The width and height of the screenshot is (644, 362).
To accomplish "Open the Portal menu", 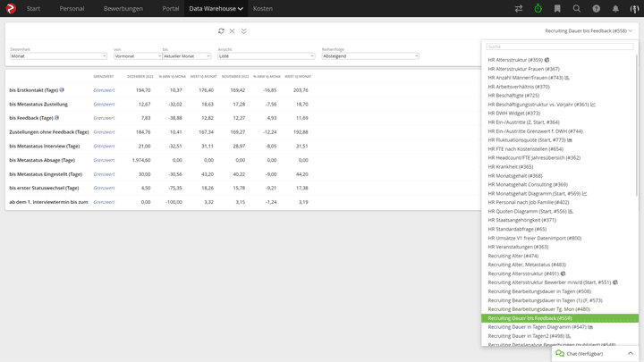I will pos(171,8).
